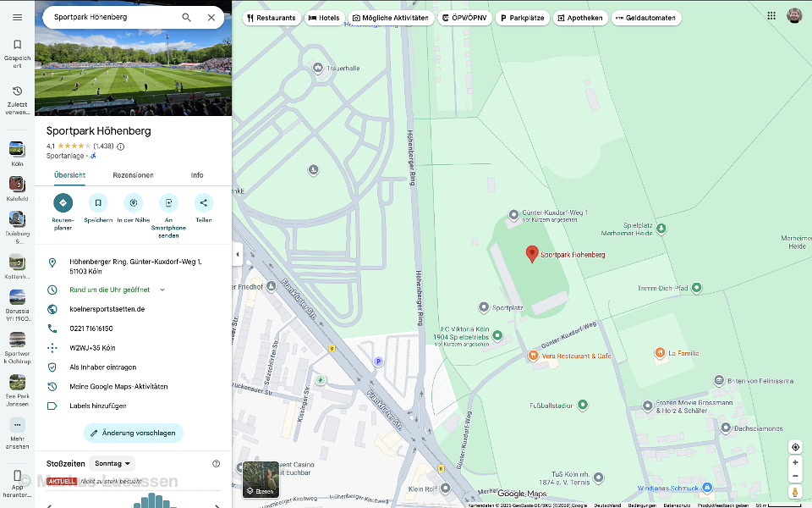Click 'Änderung vorschlagen' button
Viewport: 812px width, 508px height.
pyautogui.click(x=133, y=433)
